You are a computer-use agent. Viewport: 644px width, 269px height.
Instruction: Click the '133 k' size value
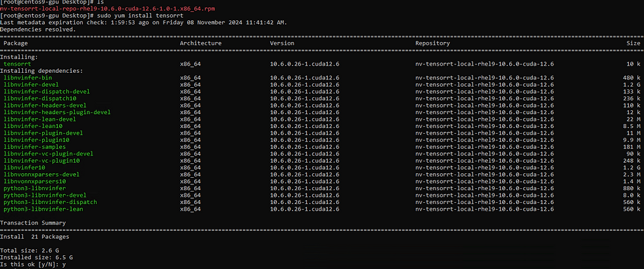pyautogui.click(x=632, y=91)
